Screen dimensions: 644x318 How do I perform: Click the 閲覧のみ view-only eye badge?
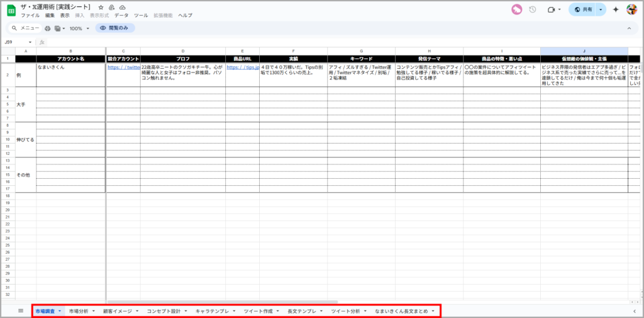tap(115, 28)
